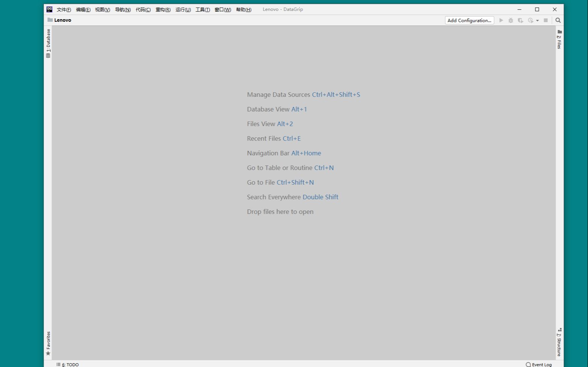Viewport: 588px width, 367px height.
Task: Click the Navigation Bar Alt+Home hint
Action: tap(284, 153)
